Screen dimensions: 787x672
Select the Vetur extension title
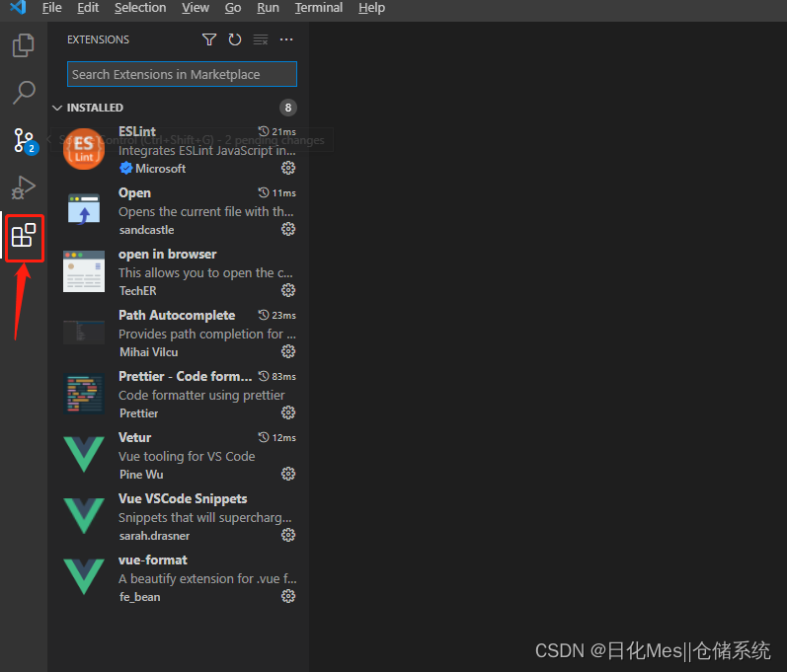[134, 438]
